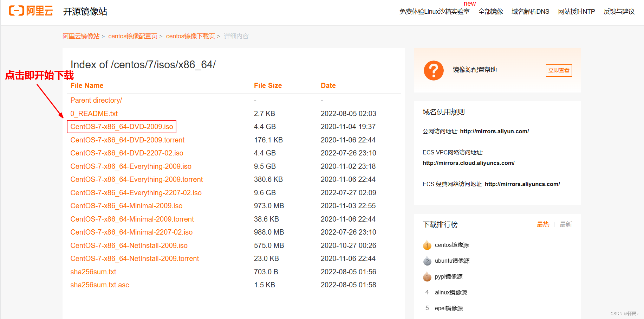Click the 2022-08-05 02:03 date value
Screen dimensions: 644x319
[x=348, y=114]
